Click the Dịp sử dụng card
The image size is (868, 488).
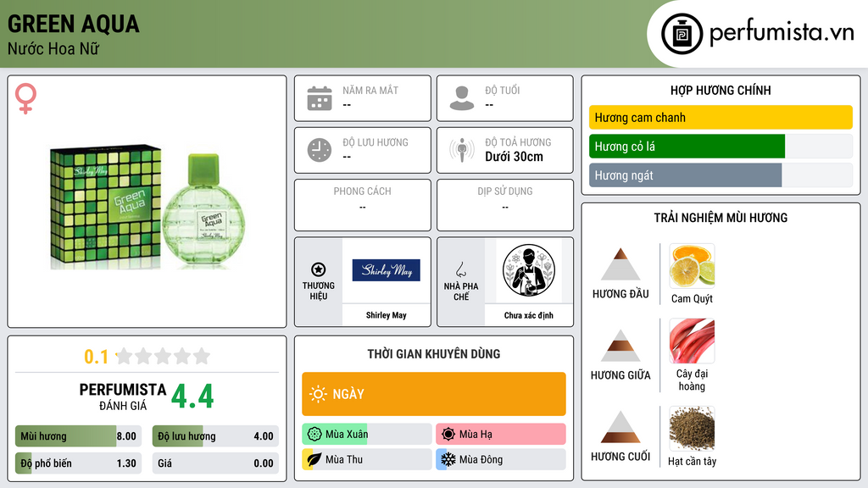click(x=505, y=205)
